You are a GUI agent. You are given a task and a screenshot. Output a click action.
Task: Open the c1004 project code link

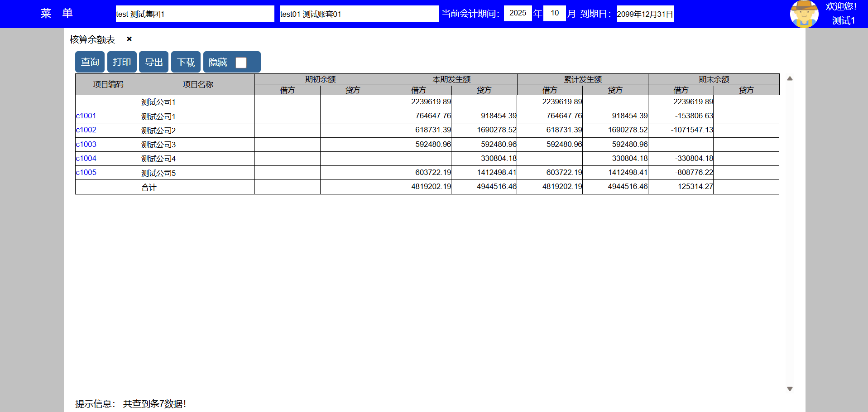point(86,159)
